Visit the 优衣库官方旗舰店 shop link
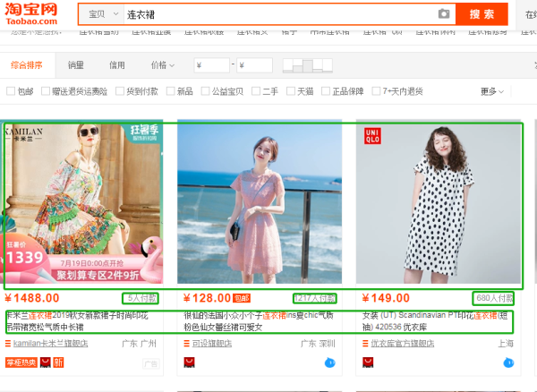 (403, 344)
